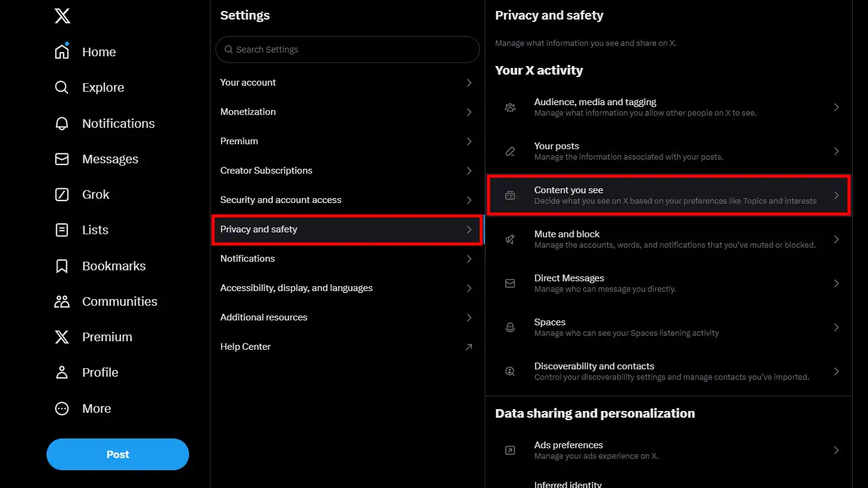Open the Content you see settings
Screen dimensions: 868x488
(669, 195)
